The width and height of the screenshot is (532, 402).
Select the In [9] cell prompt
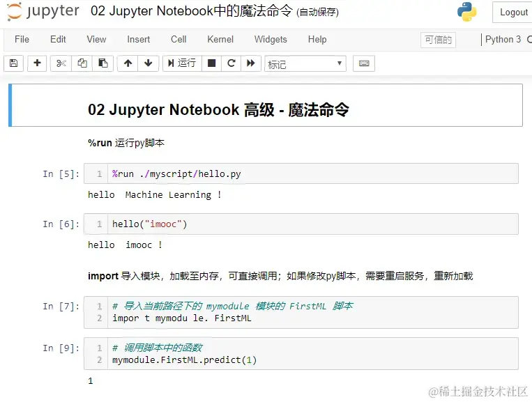tap(61, 348)
